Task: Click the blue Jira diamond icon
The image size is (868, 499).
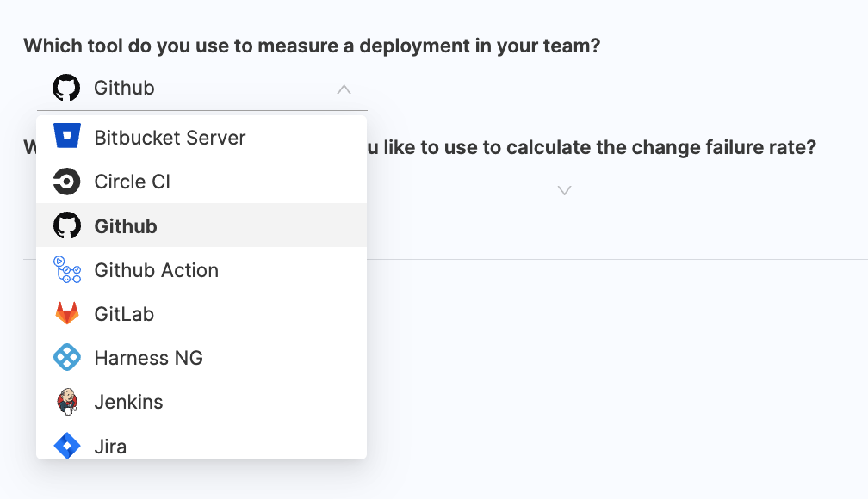Action: 66,446
